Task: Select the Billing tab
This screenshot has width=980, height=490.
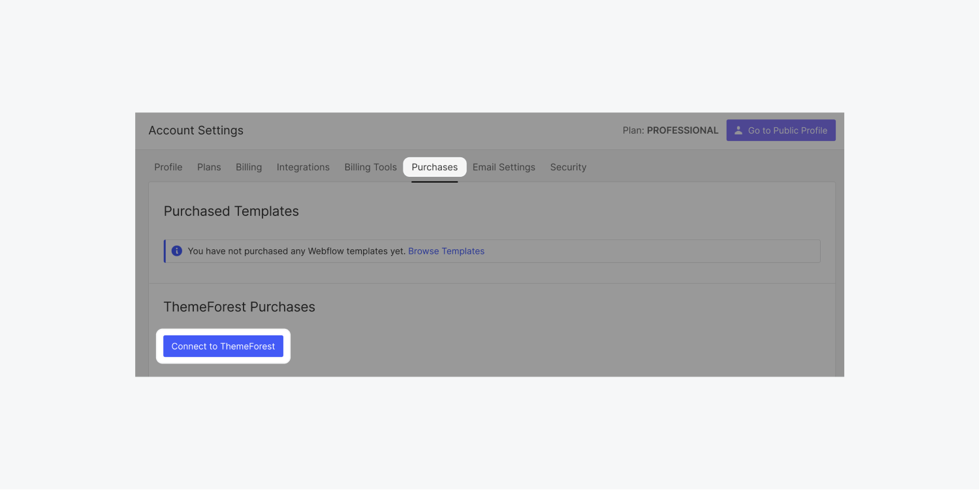Action: point(249,167)
